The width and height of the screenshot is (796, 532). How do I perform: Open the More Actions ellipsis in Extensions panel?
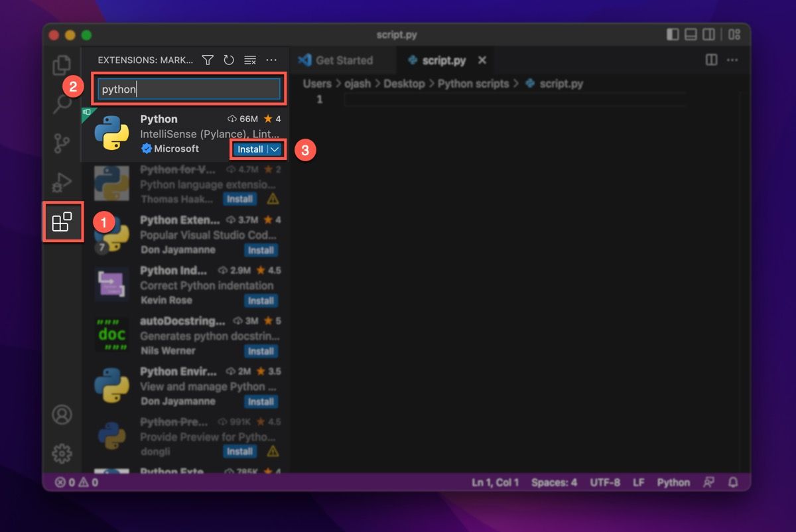pyautogui.click(x=271, y=60)
